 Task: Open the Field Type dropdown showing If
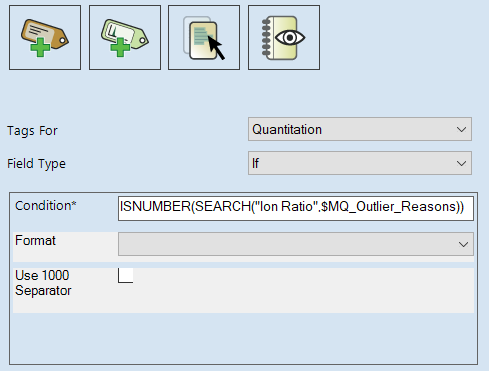coord(360,163)
